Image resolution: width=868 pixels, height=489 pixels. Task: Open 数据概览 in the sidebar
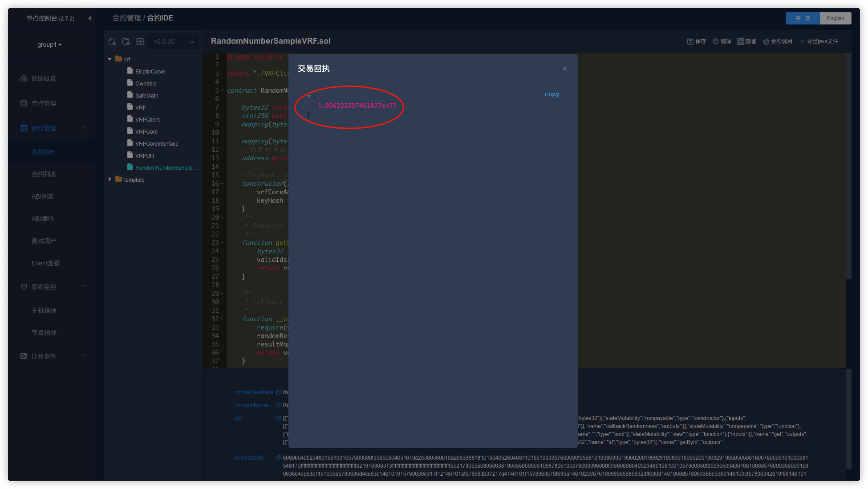point(43,78)
